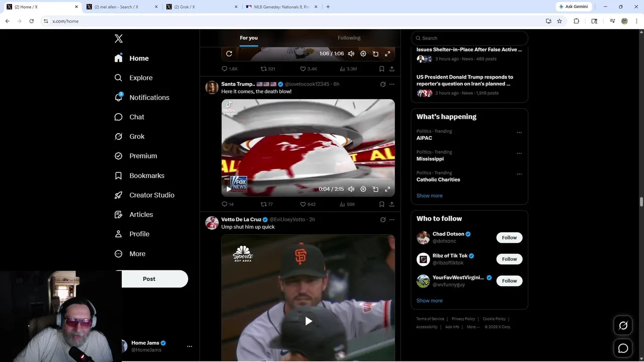Screen dimensions: 644x362
Task: Like Santa Trump post with 642 likes
Action: (x=307, y=204)
